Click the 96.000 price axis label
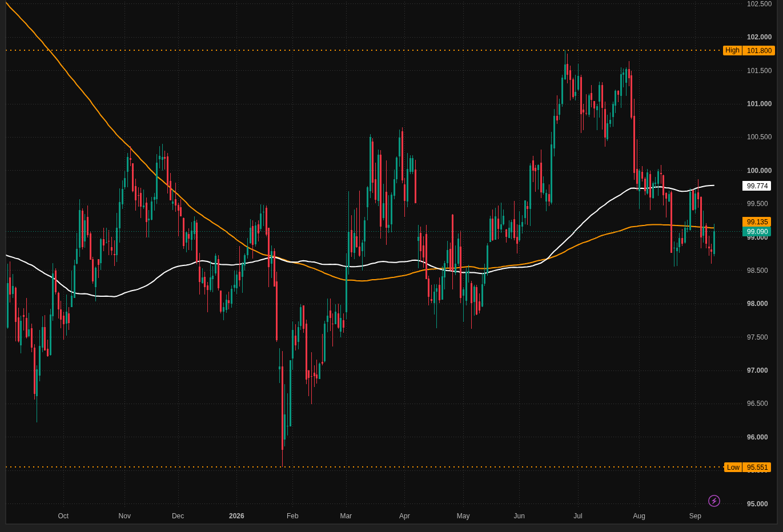 click(x=757, y=437)
